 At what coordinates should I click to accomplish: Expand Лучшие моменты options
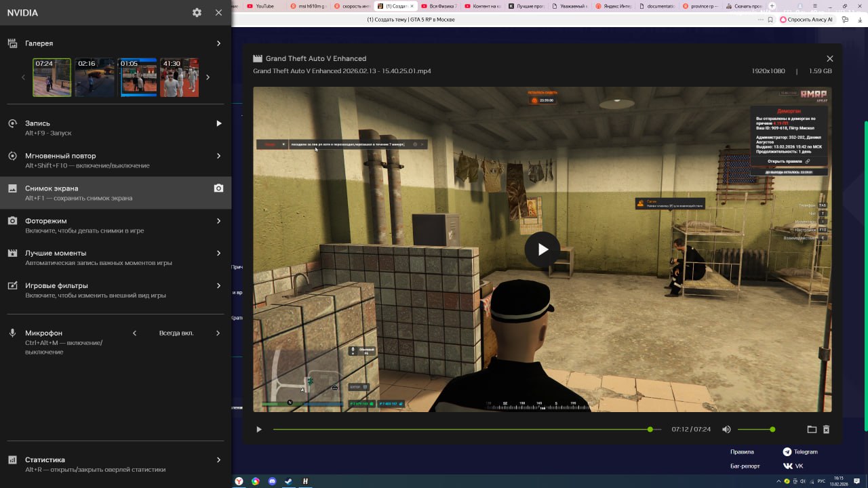click(218, 253)
